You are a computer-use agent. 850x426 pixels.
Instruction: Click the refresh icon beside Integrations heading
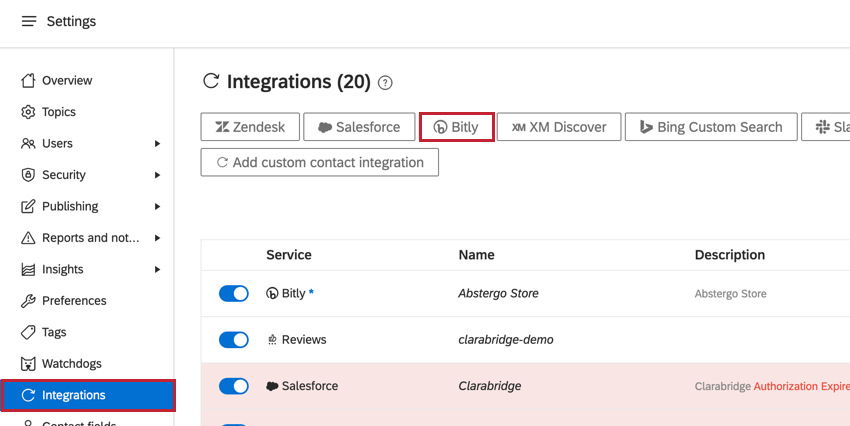[211, 81]
